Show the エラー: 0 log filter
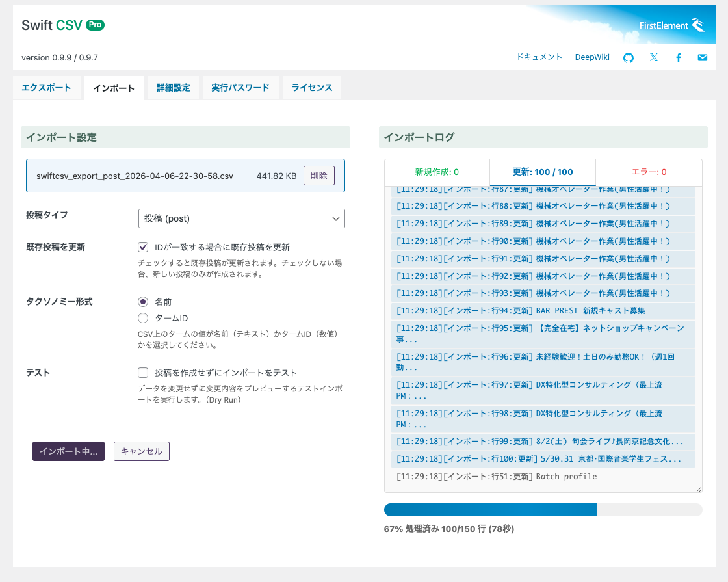 point(649,172)
